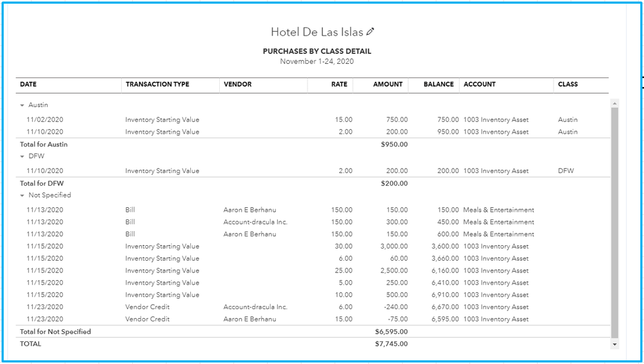Sort by the DATE column header
The image size is (644, 364).
pyautogui.click(x=28, y=85)
